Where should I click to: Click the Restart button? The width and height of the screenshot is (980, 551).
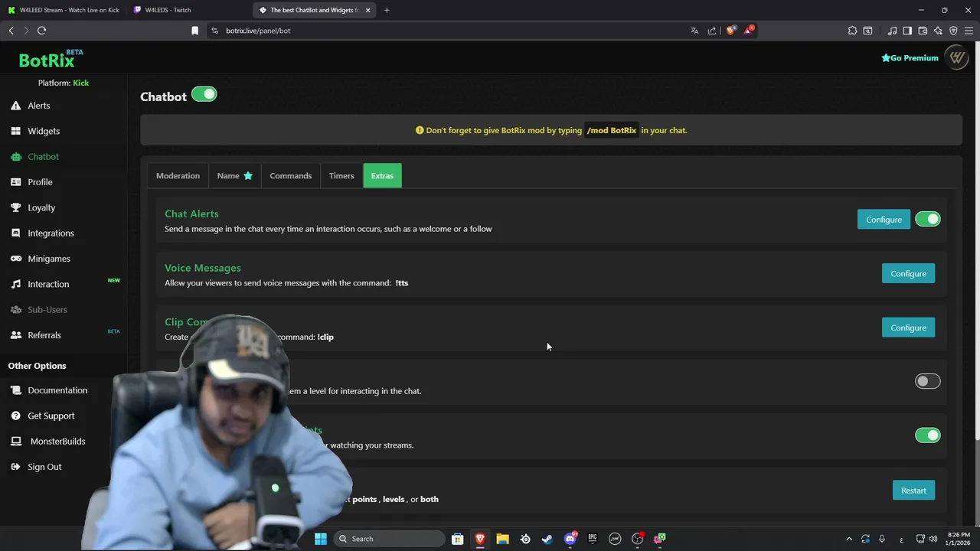click(913, 491)
